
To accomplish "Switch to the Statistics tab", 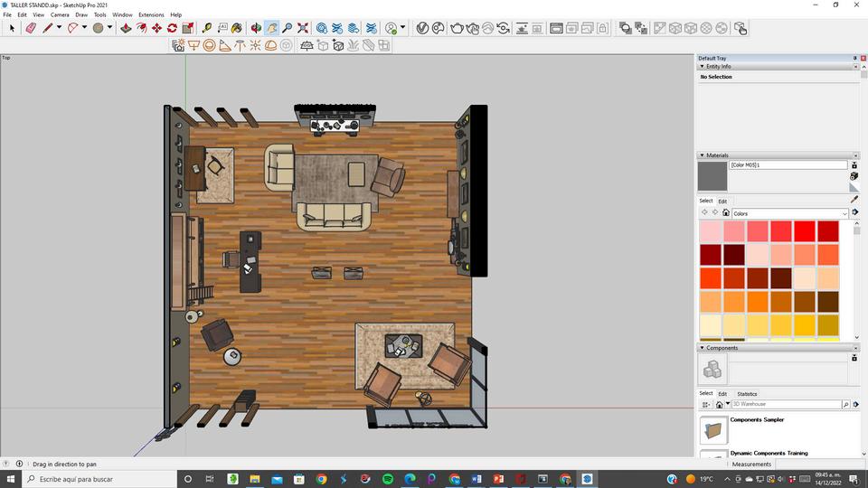I will click(747, 393).
